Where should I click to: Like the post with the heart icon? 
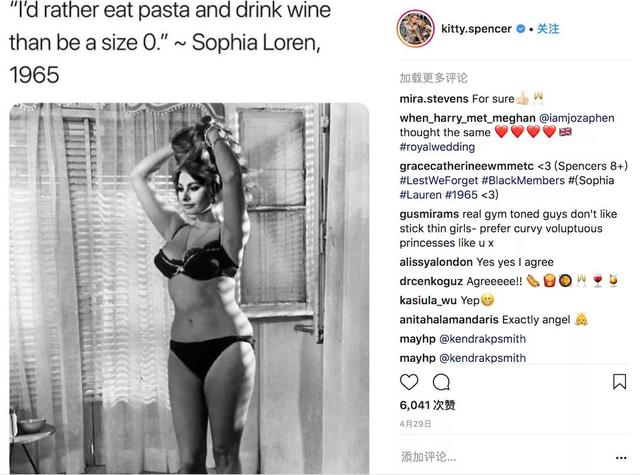tap(409, 382)
